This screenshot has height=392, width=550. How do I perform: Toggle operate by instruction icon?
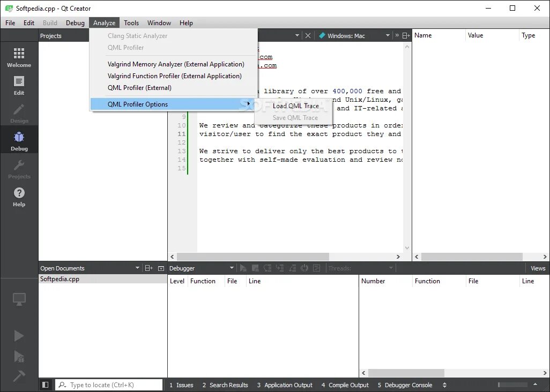point(316,268)
